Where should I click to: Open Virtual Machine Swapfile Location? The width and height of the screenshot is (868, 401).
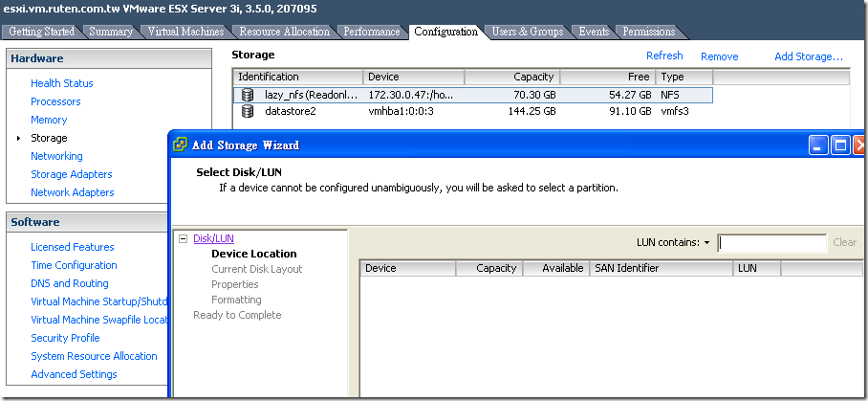[x=98, y=321]
